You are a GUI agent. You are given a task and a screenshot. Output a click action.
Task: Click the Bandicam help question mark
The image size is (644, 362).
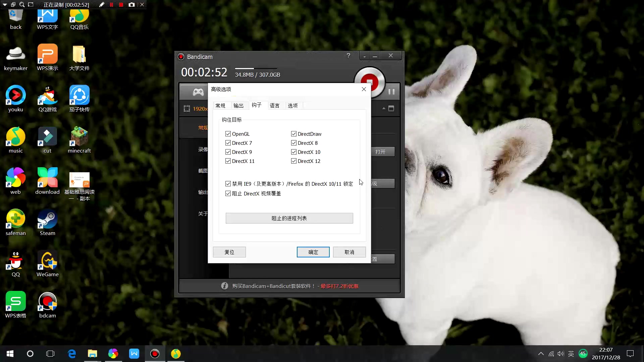(x=348, y=56)
